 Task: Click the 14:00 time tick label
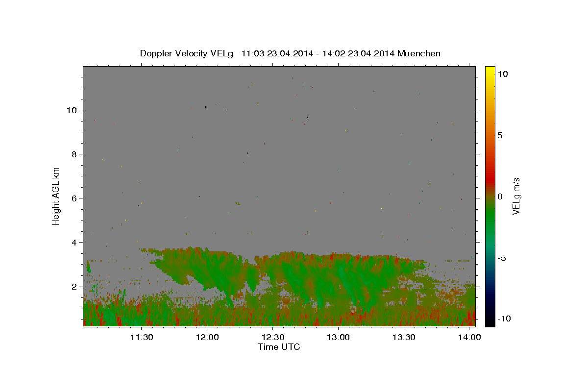click(x=469, y=338)
